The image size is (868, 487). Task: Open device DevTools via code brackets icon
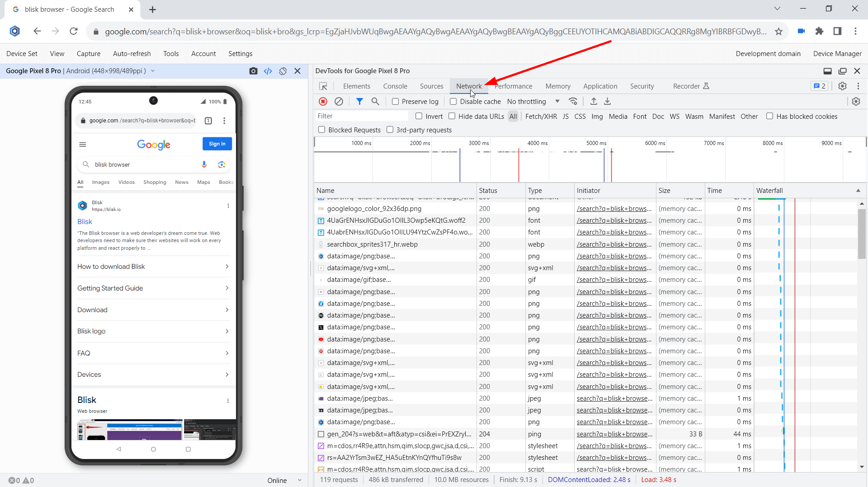coord(268,71)
